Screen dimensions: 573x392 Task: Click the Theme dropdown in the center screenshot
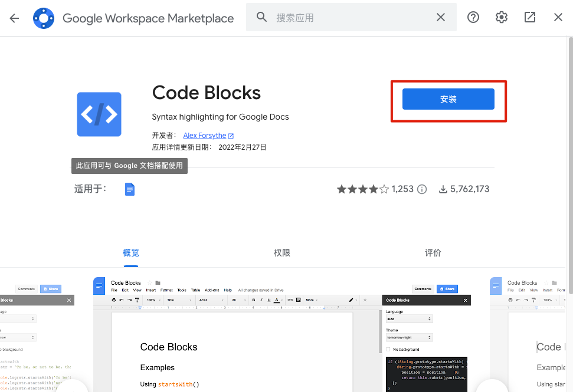410,337
